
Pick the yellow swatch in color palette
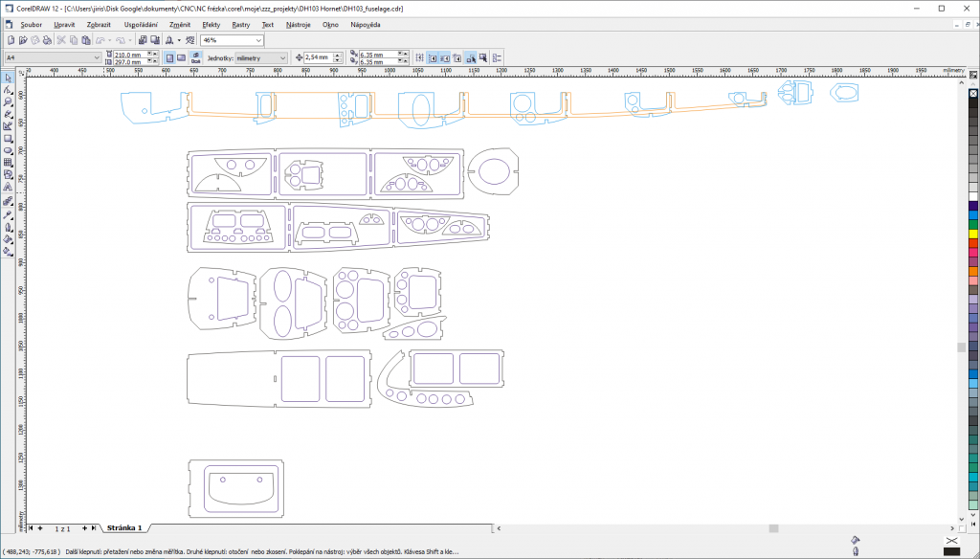point(972,233)
